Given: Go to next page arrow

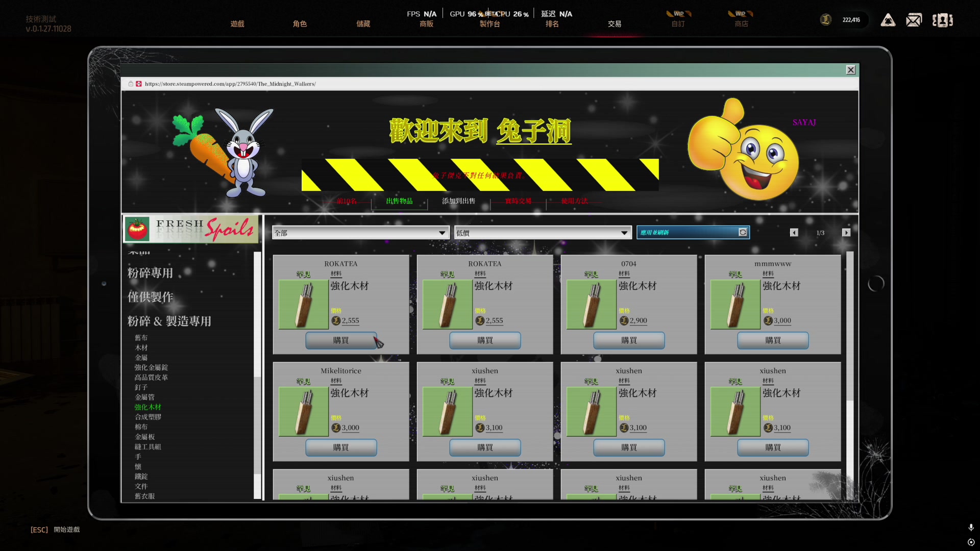Looking at the screenshot, I should (x=846, y=233).
